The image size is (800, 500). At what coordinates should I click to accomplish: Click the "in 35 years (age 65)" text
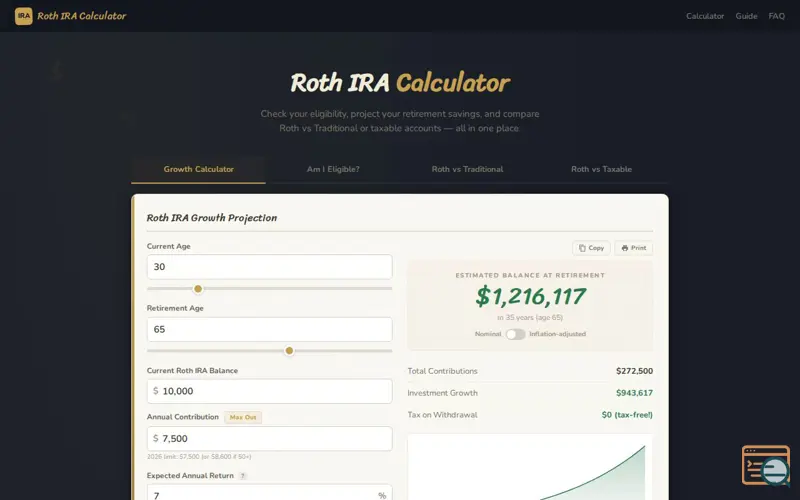[x=530, y=317]
